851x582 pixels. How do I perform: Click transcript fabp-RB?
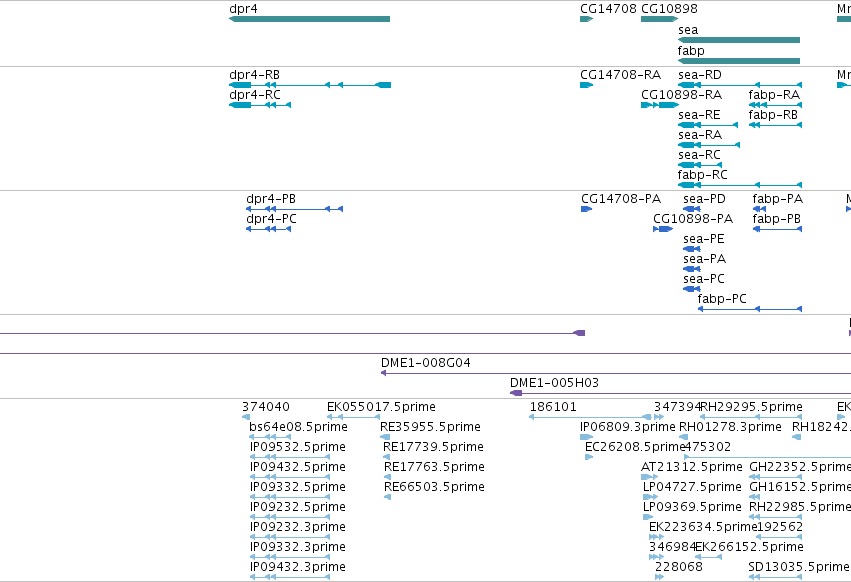[x=775, y=125]
